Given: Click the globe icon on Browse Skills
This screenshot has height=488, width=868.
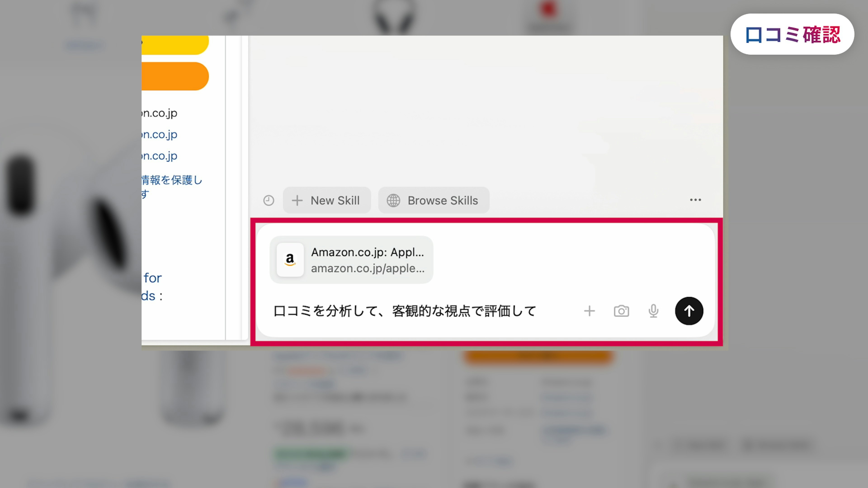Looking at the screenshot, I should 393,200.
